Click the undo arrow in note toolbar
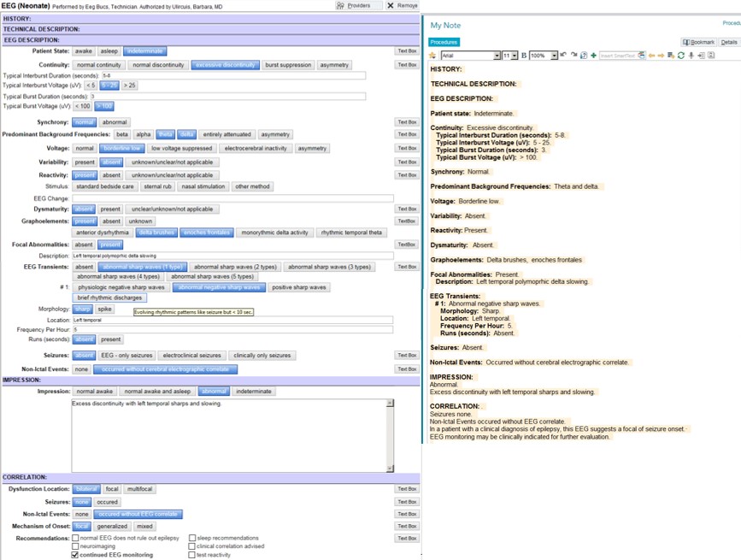This screenshot has height=560, width=741. 564,56
